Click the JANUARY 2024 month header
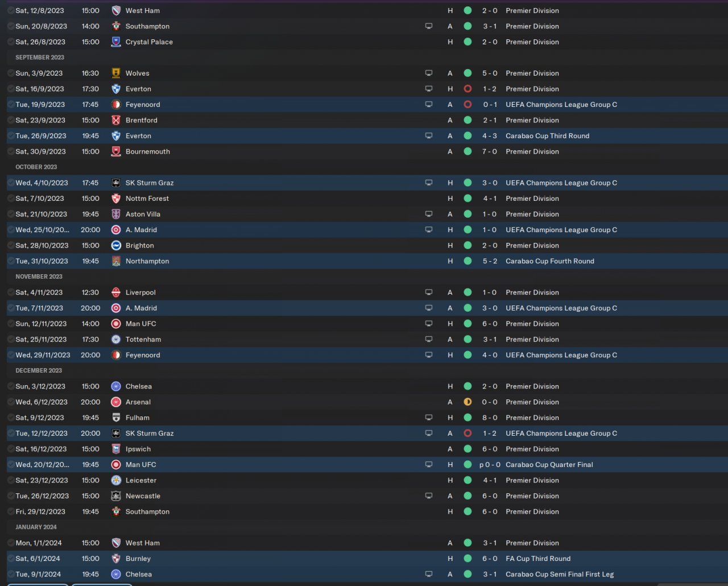728x586 pixels. click(36, 527)
